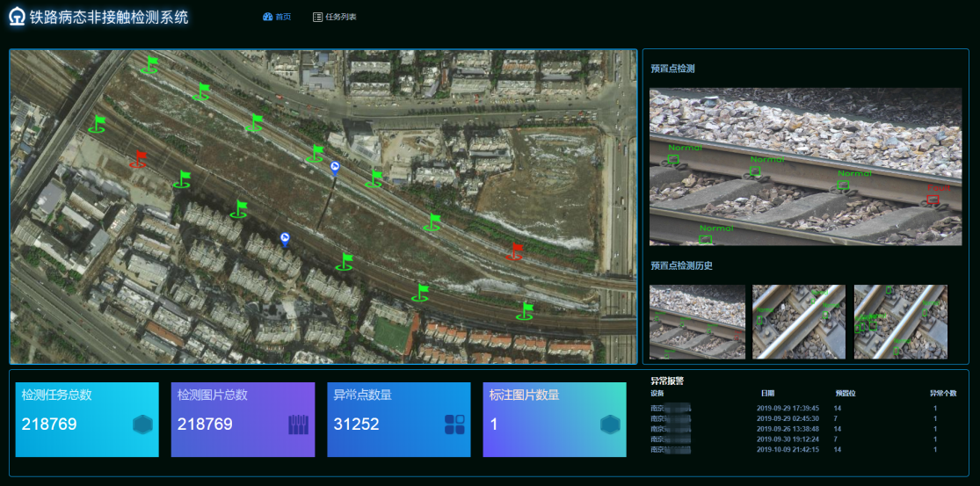
Task: Click the hexagon icon in 检测任务总数 card
Action: click(x=142, y=424)
